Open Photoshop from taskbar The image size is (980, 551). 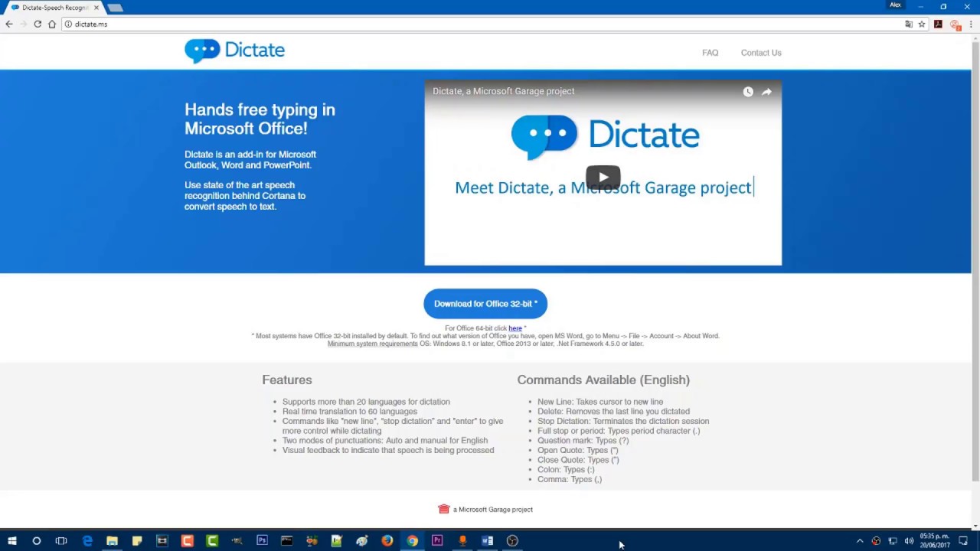point(262,541)
